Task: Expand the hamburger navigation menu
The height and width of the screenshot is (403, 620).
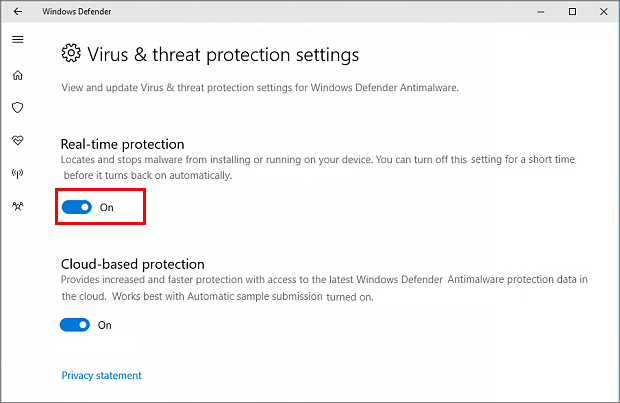Action: (17, 40)
